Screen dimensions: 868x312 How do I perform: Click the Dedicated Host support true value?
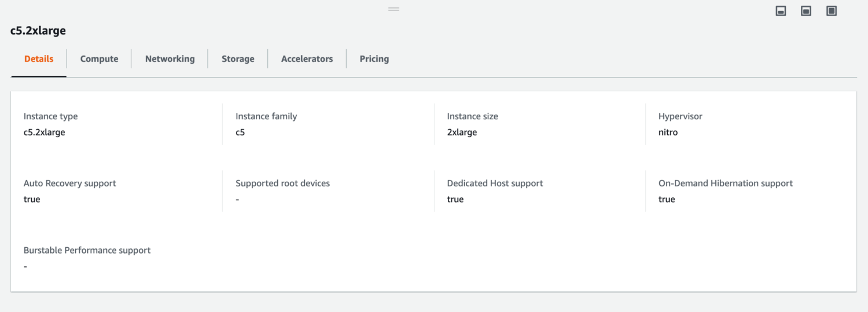[x=455, y=200]
